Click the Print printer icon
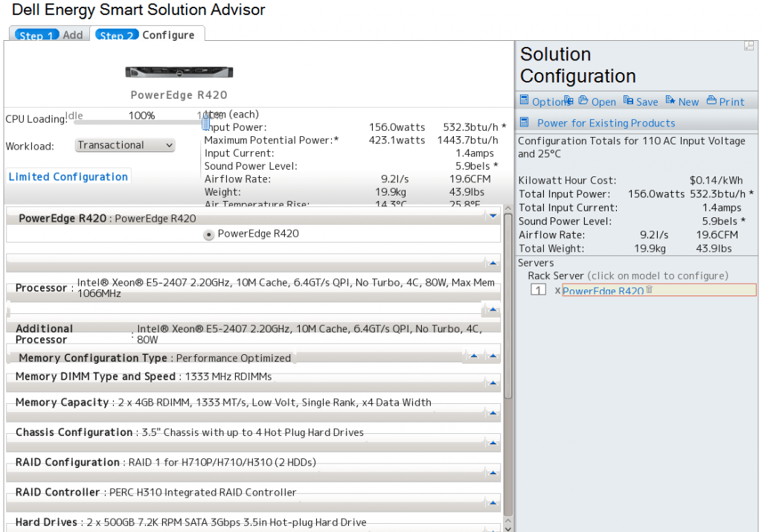 click(711, 100)
